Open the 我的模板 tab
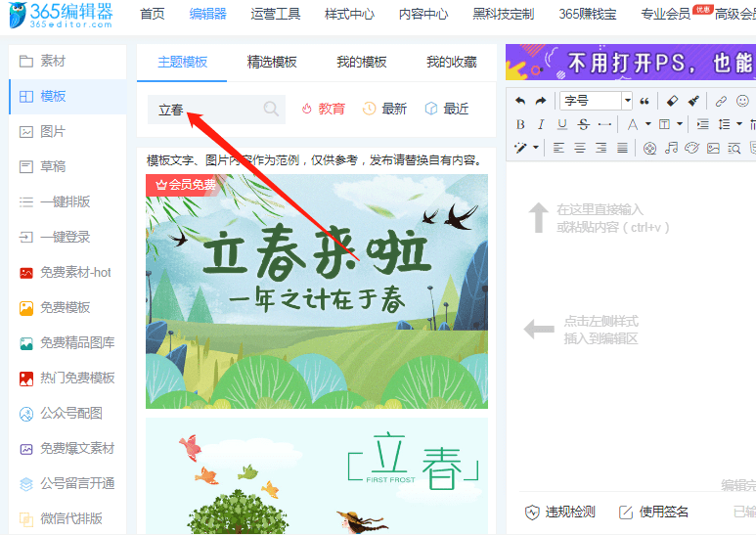 pyautogui.click(x=362, y=63)
